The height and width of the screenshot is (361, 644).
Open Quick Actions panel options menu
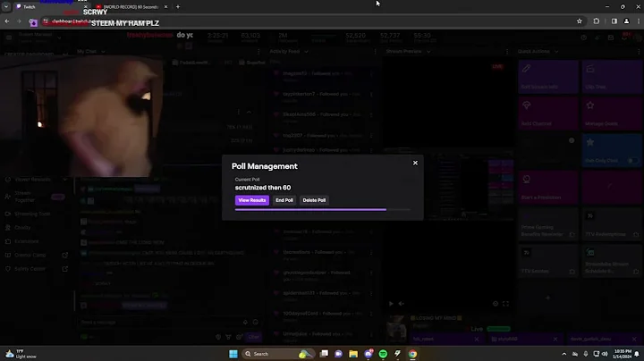coord(639,52)
